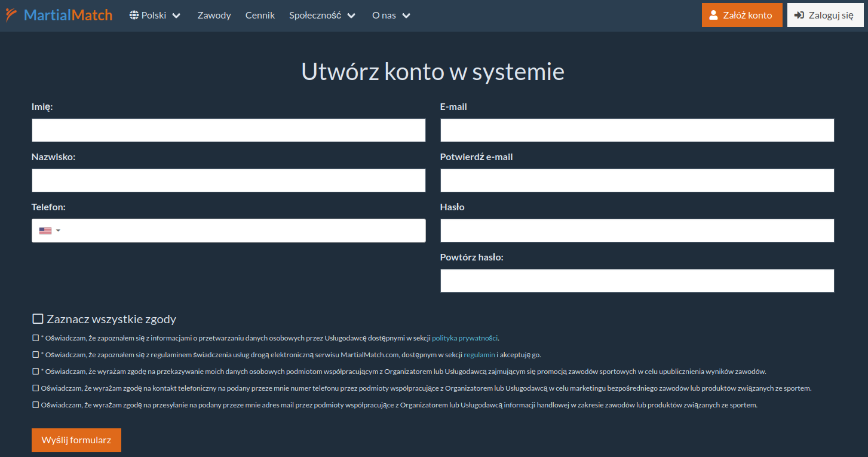Expand the O nas menu
Viewport: 868px width, 457px height.
[x=391, y=16]
